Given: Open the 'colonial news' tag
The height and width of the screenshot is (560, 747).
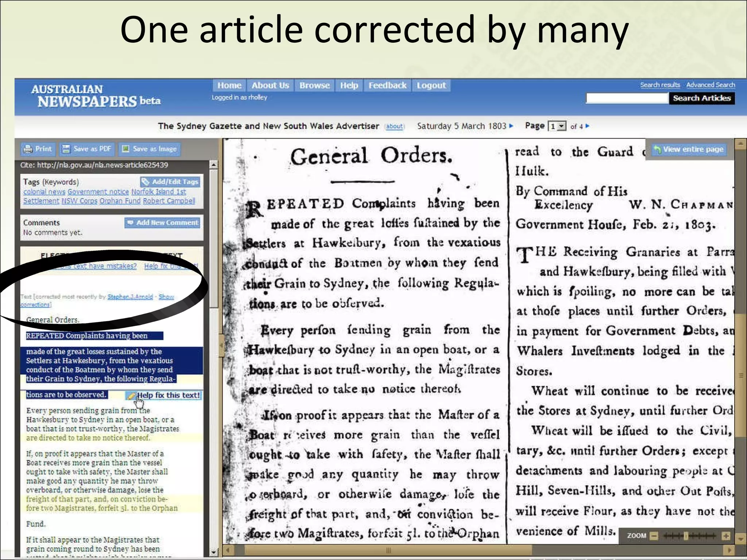Looking at the screenshot, I should pyautogui.click(x=44, y=191).
